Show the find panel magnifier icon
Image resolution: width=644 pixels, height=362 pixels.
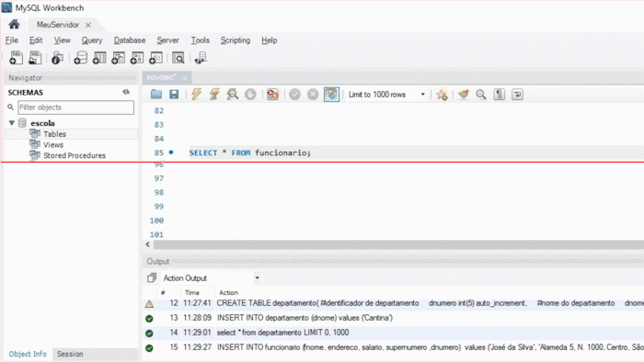coord(481,95)
